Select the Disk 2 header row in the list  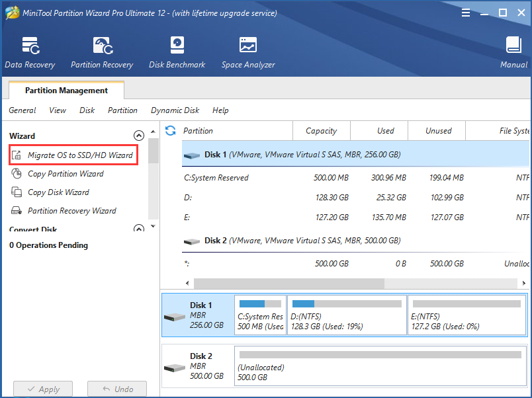tap(355, 241)
